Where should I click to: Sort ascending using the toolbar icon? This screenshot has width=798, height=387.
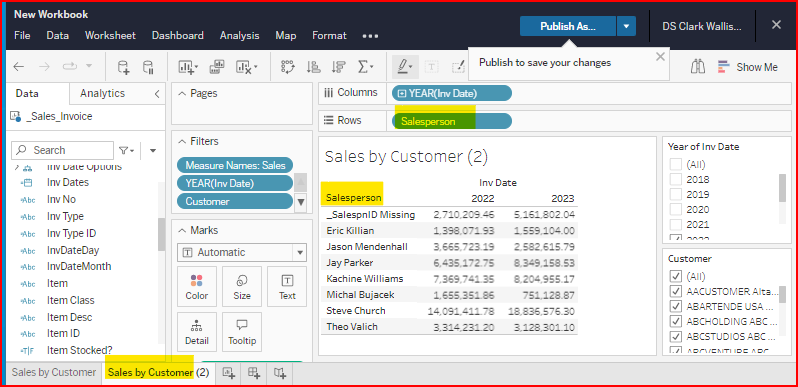click(x=313, y=67)
